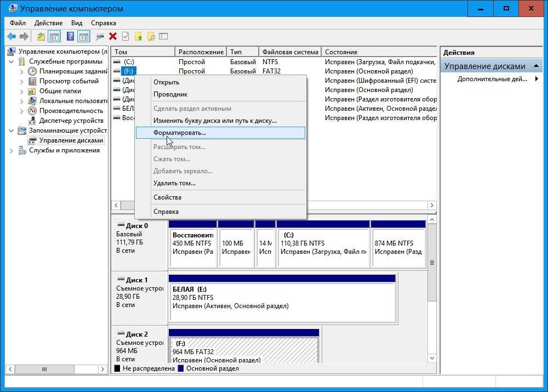This screenshot has width=548, height=392.
Task: Click the Performance gauge icon in tree
Action: (x=32, y=111)
